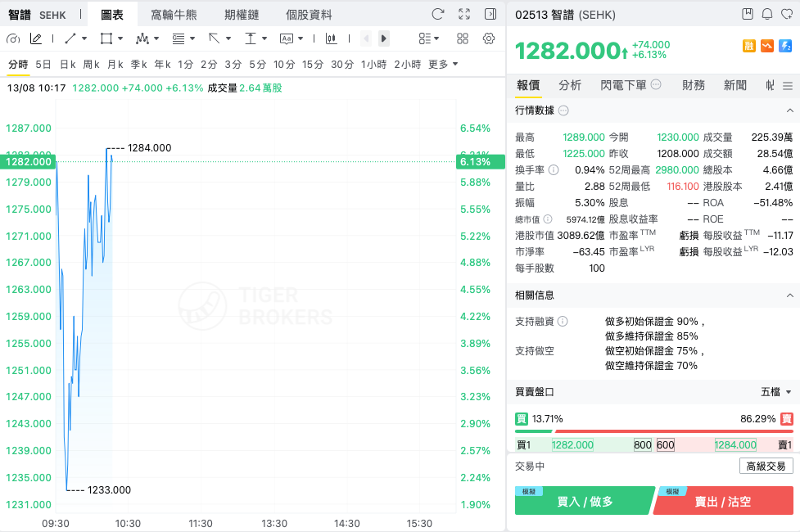Screen dimensions: 800x532
Task: Click the refresh chart icon
Action: [438, 14]
